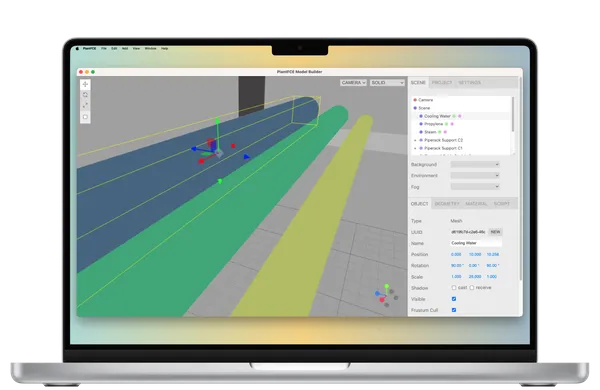The image size is (600, 390).
Task: Click the pink material dot next to Propylene
Action: (x=452, y=124)
